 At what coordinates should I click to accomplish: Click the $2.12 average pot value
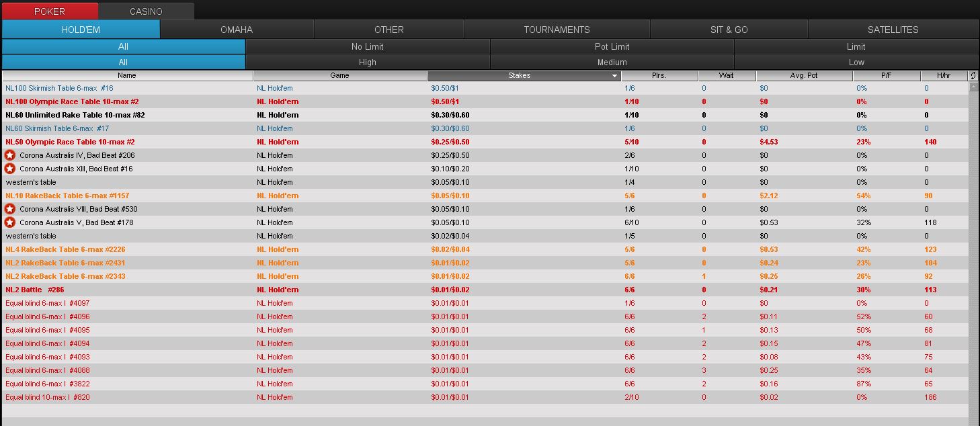[x=769, y=196]
